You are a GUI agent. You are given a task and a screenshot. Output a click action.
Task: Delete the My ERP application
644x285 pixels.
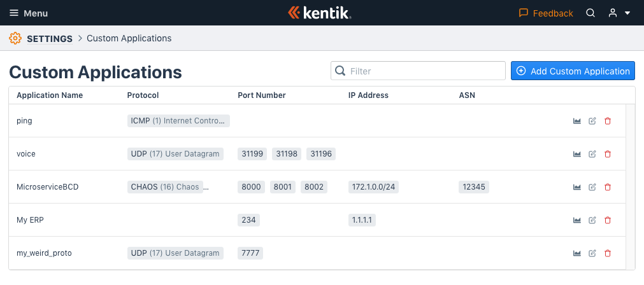point(608,220)
